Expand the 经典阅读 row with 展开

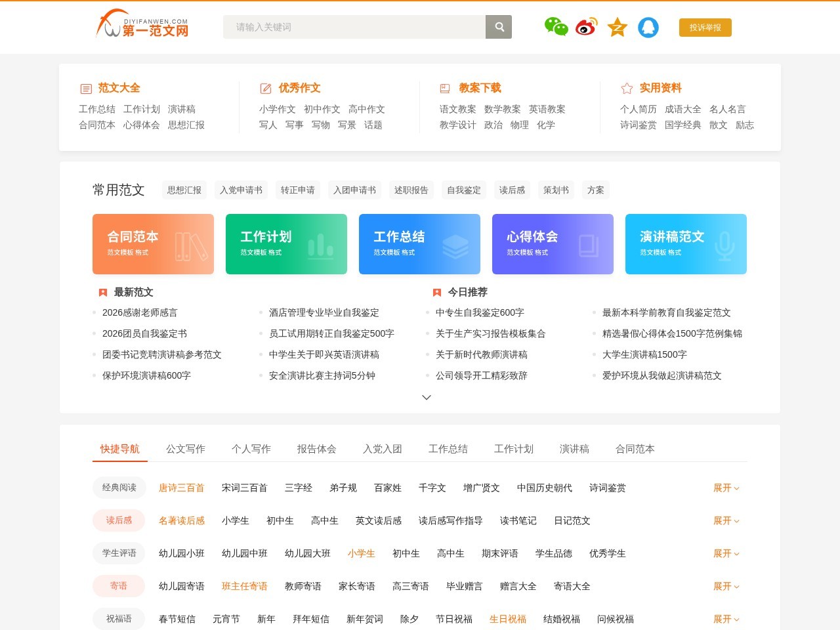[726, 488]
